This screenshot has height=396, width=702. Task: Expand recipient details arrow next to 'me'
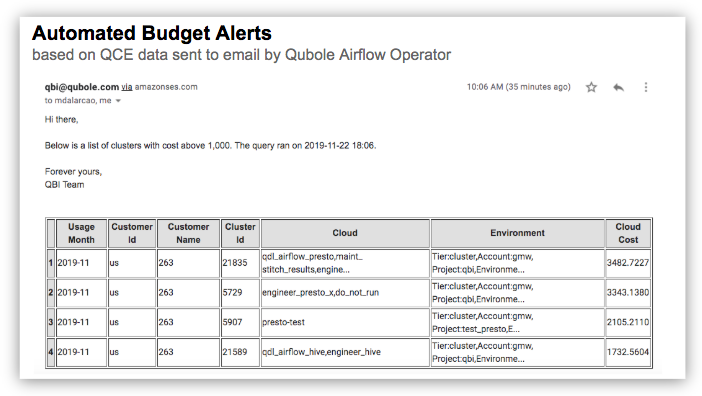pyautogui.click(x=118, y=101)
